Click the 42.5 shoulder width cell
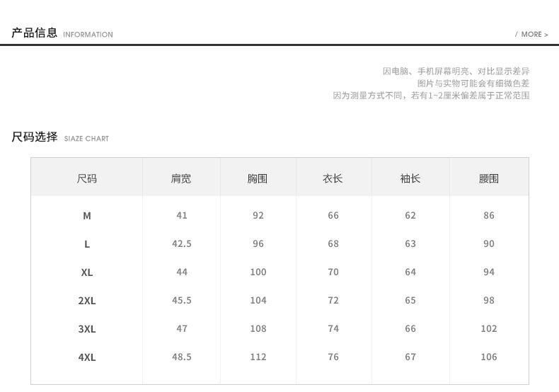559x392 pixels. pos(182,243)
